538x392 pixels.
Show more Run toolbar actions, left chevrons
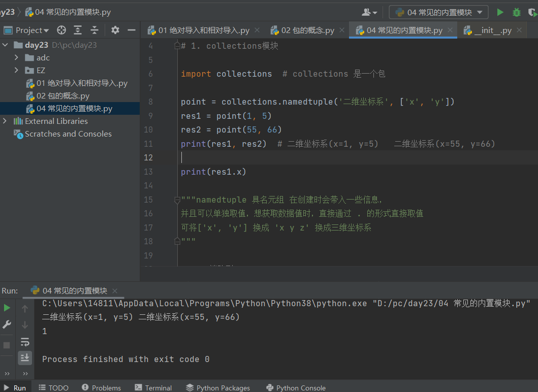[x=7, y=374]
